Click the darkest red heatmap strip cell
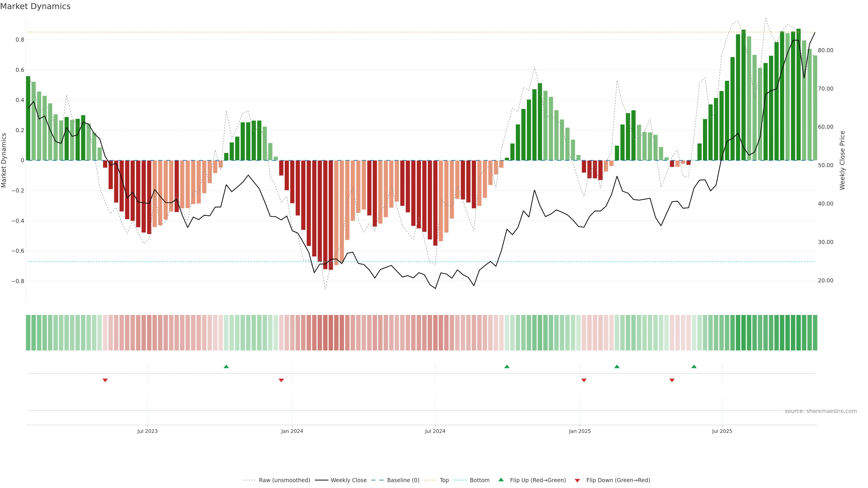This screenshot has width=868, height=488. click(x=330, y=332)
